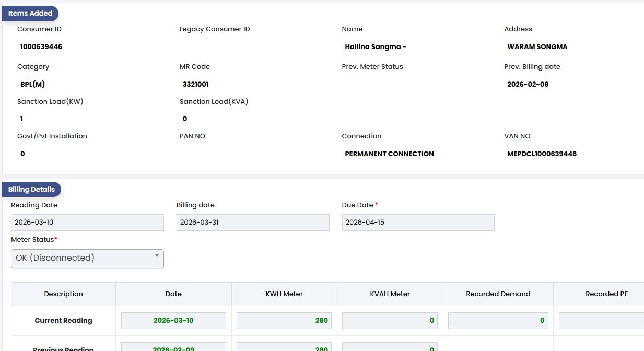Click Current Reading KWH Meter field 280
This screenshot has height=351, width=644.
click(x=284, y=321)
